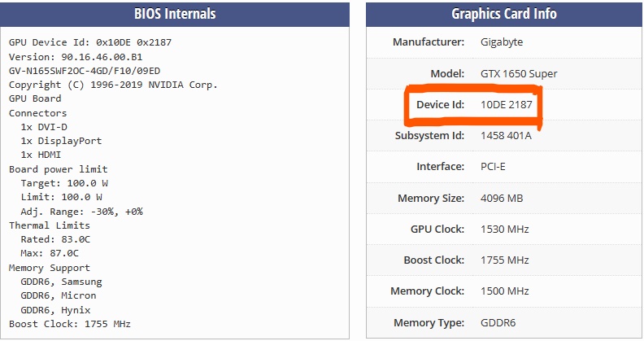This screenshot has width=644, height=341.
Task: Click the Graphics Card Info header
Action: [x=504, y=14]
